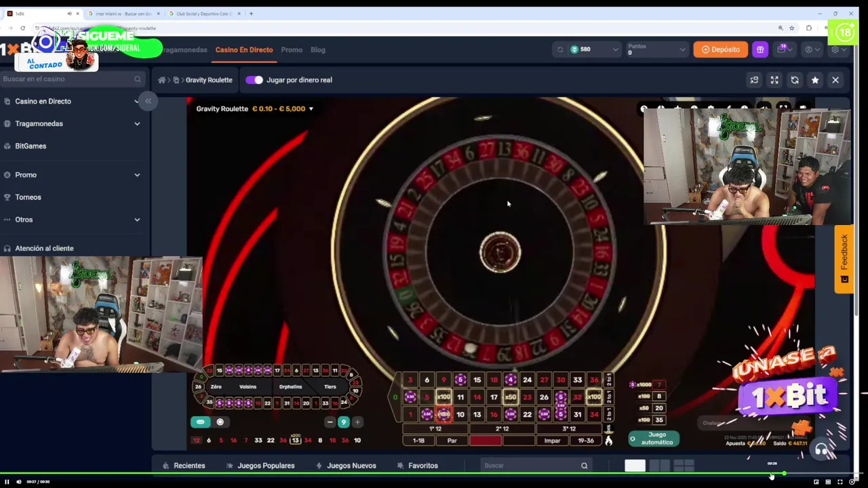Open the Puntos points dropdown
This screenshot has height=488, width=868.
[657, 49]
